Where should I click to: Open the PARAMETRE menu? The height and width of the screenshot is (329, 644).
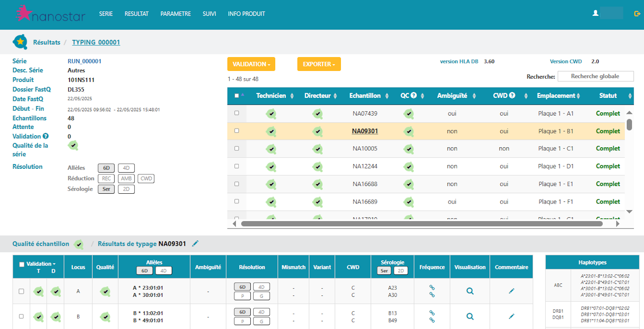[x=176, y=14]
